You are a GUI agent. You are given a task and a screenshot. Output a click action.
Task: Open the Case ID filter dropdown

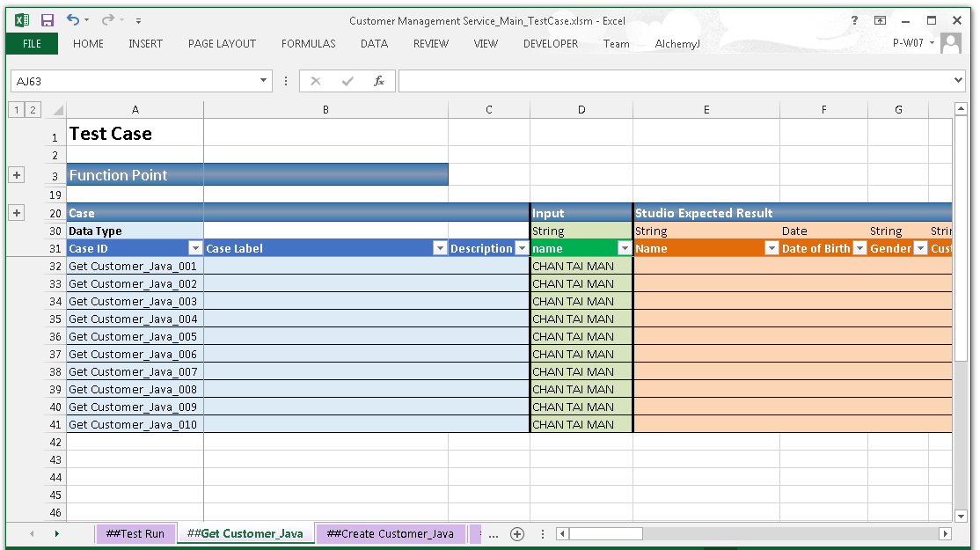[x=195, y=249]
